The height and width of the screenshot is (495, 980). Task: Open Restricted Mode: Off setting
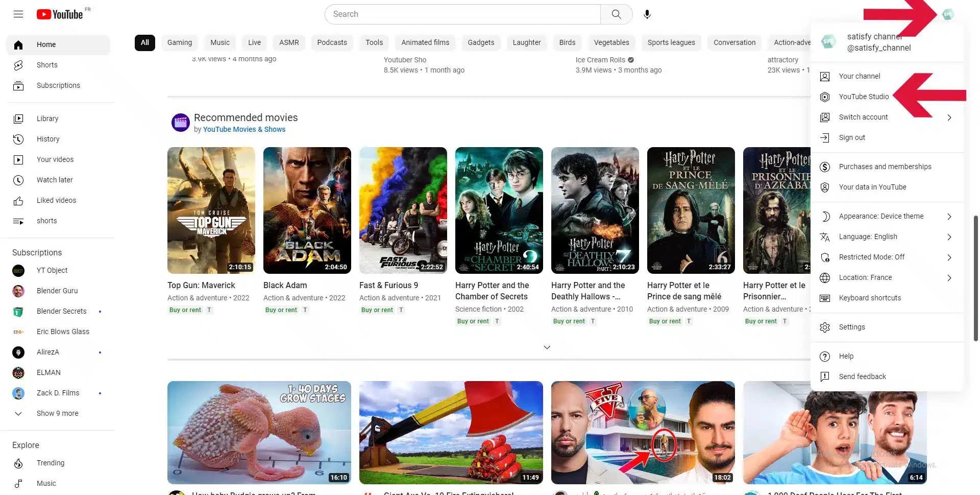click(x=871, y=257)
